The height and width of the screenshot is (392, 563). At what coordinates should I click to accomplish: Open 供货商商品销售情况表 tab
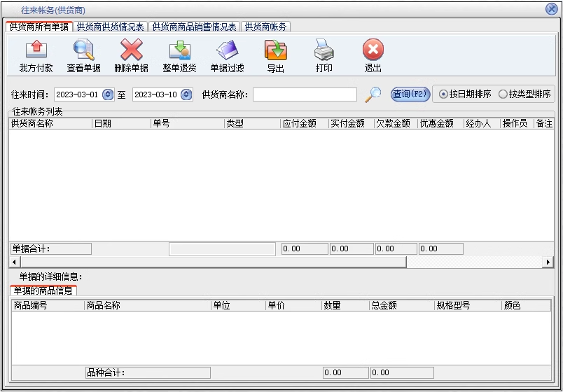(x=194, y=27)
